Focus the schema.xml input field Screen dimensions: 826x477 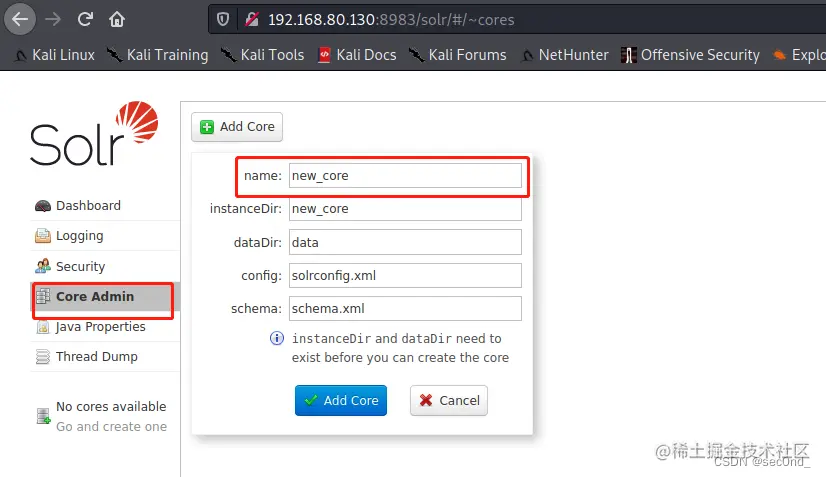coord(405,308)
